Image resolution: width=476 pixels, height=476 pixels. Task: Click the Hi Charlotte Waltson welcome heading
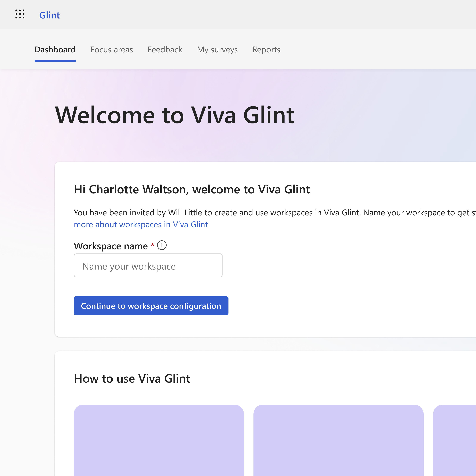pyautogui.click(x=192, y=189)
